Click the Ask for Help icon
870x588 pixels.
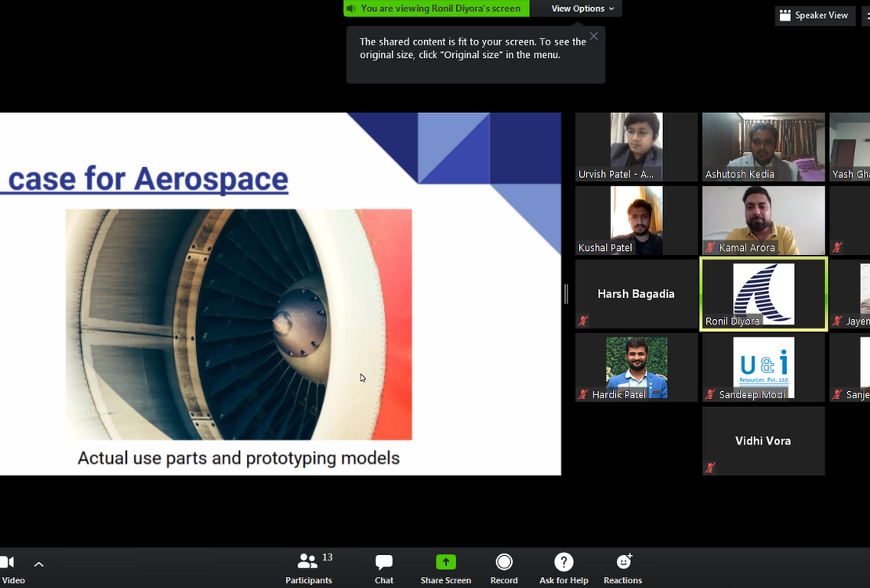point(564,562)
